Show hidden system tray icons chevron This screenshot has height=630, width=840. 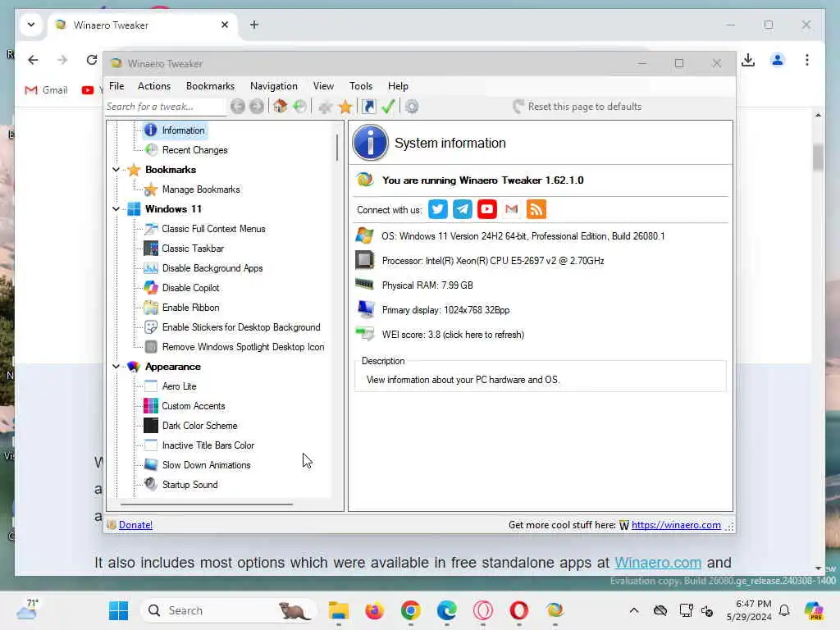(634, 610)
